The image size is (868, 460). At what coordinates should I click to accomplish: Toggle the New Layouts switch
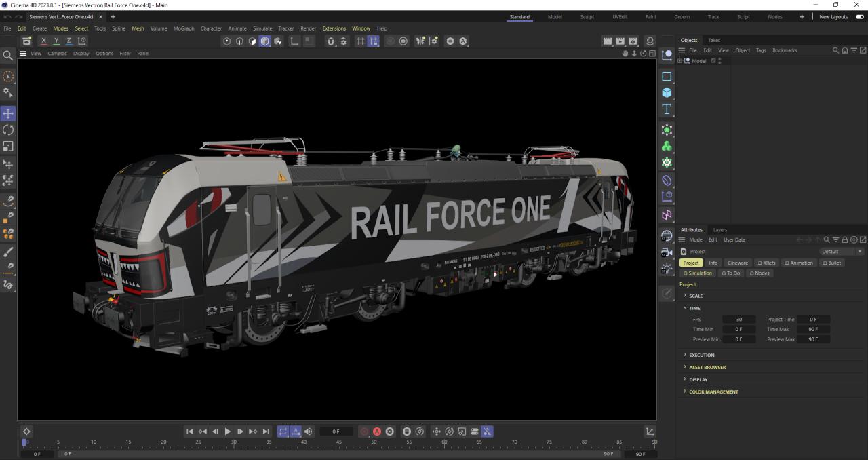(859, 17)
